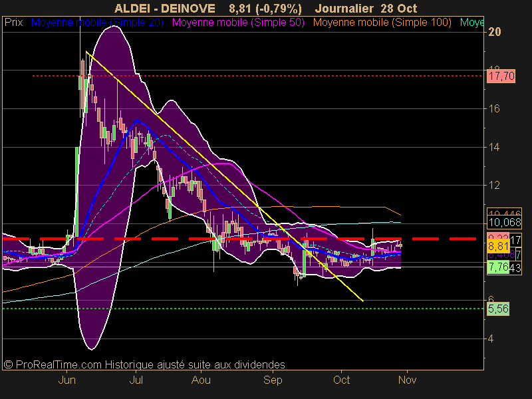Select the red 17,70 price label
The width and height of the screenshot is (532, 399).
[x=501, y=76]
